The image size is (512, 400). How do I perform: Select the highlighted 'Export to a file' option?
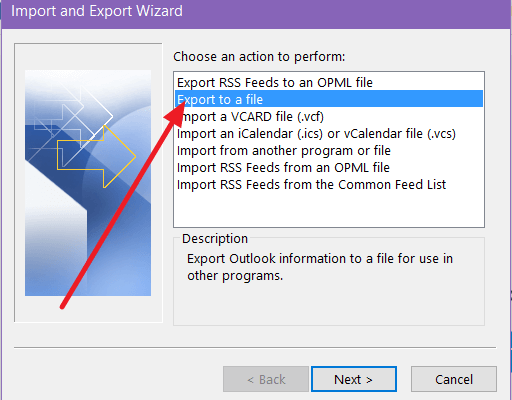tap(329, 99)
